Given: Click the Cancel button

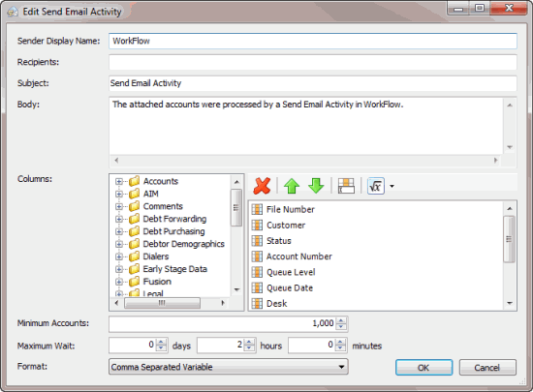Looking at the screenshot, I should [x=487, y=368].
